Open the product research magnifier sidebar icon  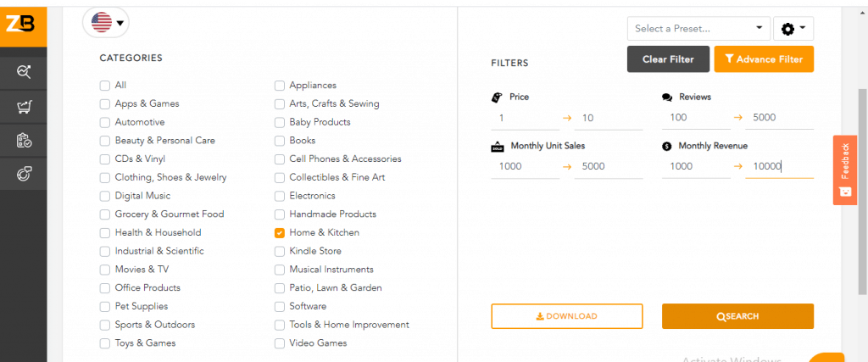coord(24,72)
